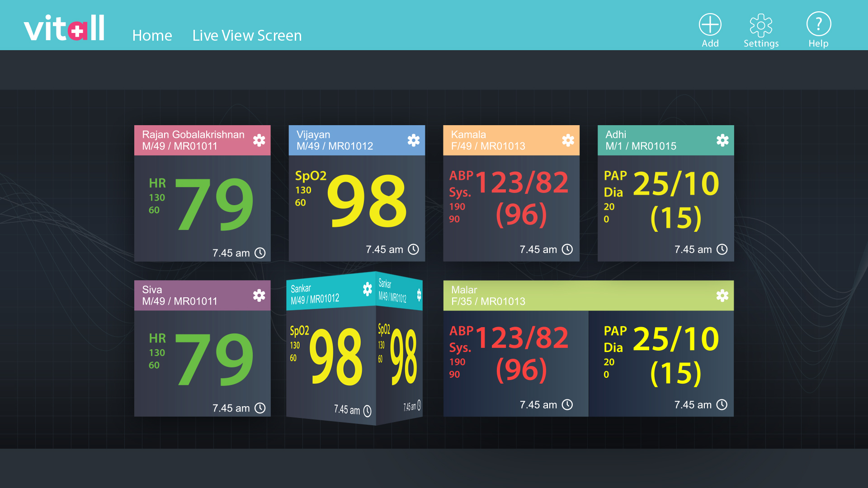868x488 pixels.
Task: Click PAP 25/10 reading on Adhi card
Action: 676,183
